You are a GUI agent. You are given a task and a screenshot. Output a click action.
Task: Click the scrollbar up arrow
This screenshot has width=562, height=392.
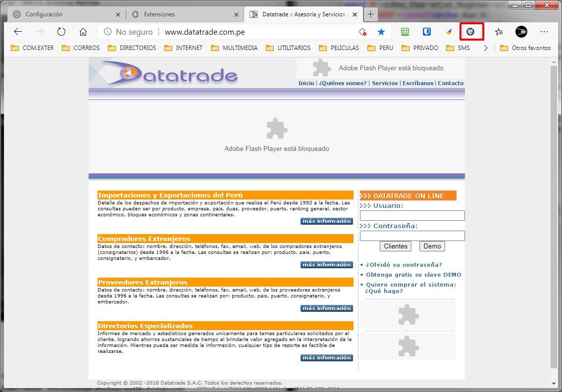tap(554, 62)
